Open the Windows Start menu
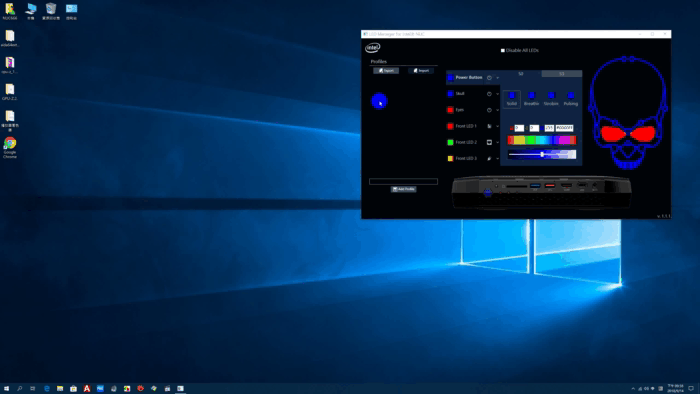The width and height of the screenshot is (700, 394). tap(6, 389)
